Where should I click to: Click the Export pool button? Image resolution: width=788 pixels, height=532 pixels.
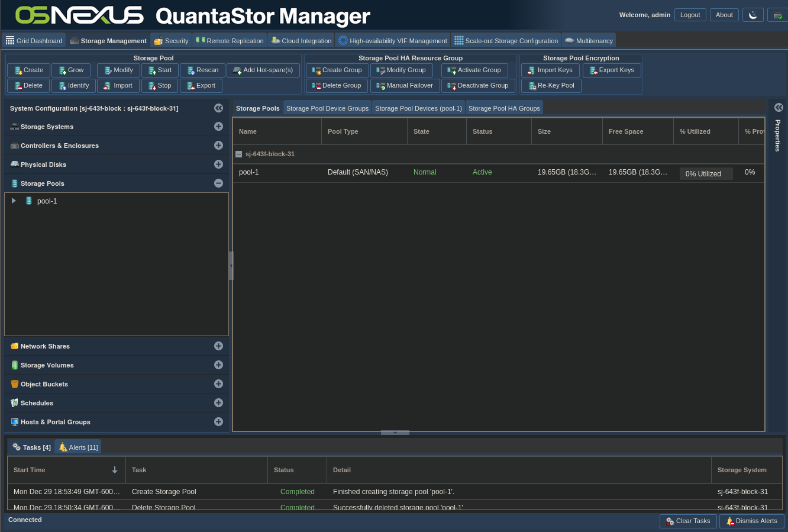tap(201, 86)
